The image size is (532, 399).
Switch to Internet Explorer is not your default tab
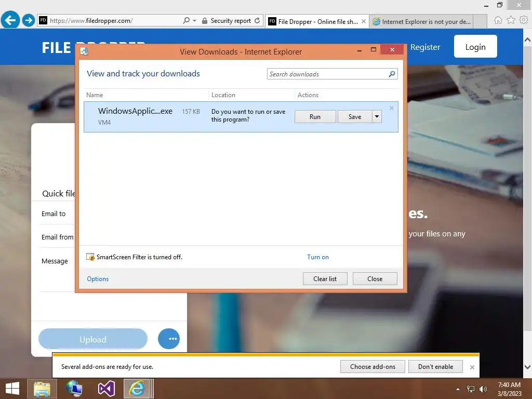tap(422, 22)
